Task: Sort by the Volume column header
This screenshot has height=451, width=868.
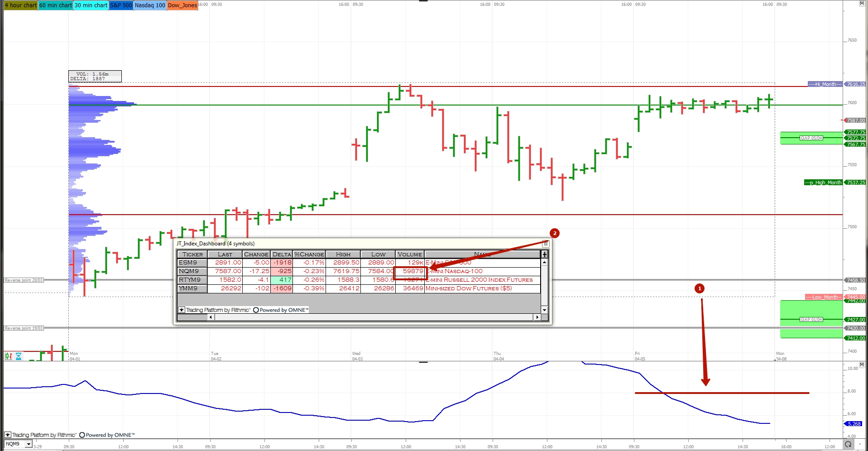Action: 410,254
